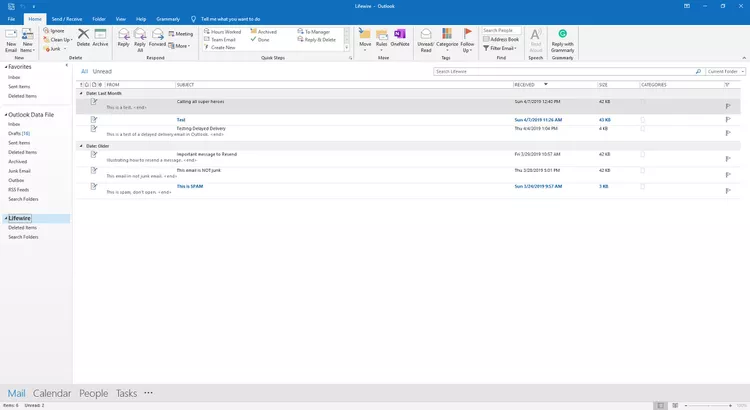Toggle Unread/Read status

[426, 40]
